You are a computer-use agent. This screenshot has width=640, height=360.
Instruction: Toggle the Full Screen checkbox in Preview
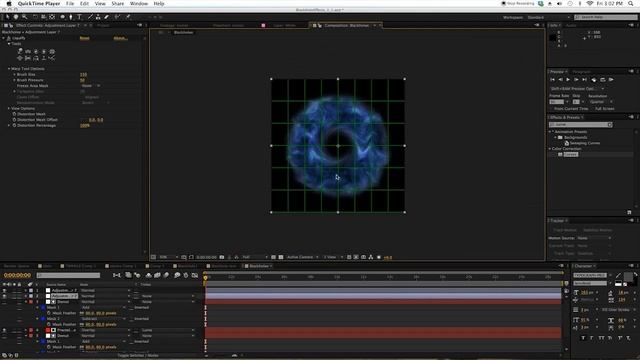tap(592, 109)
